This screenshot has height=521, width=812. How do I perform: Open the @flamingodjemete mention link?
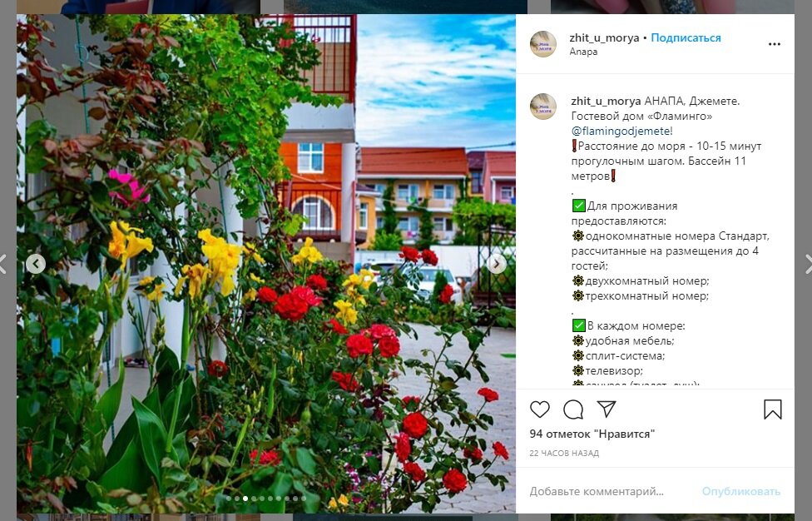(x=622, y=131)
